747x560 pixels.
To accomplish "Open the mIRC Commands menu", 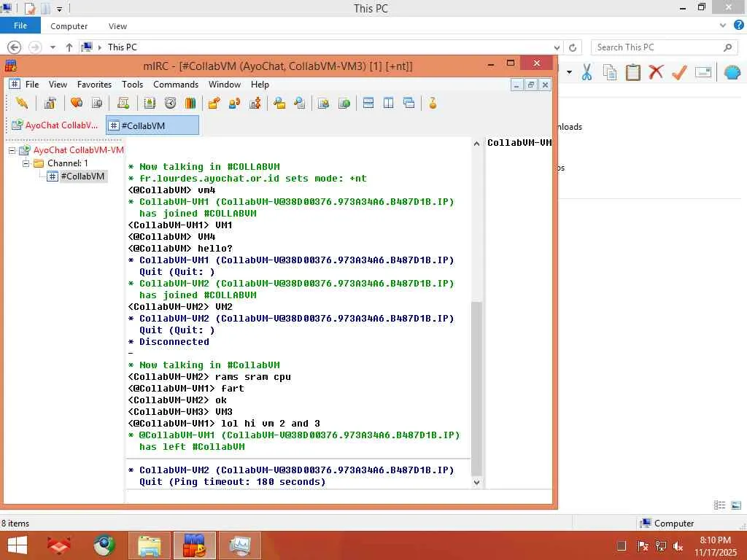I will pyautogui.click(x=176, y=85).
